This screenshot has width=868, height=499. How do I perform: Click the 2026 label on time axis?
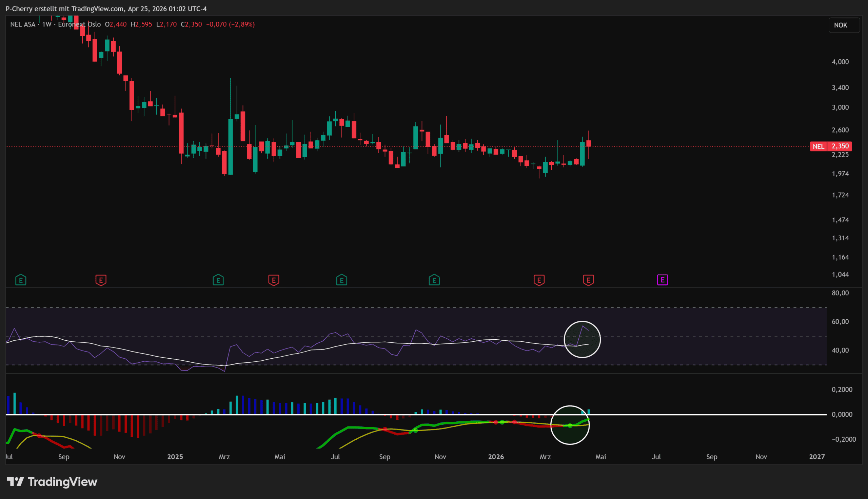[x=495, y=457]
